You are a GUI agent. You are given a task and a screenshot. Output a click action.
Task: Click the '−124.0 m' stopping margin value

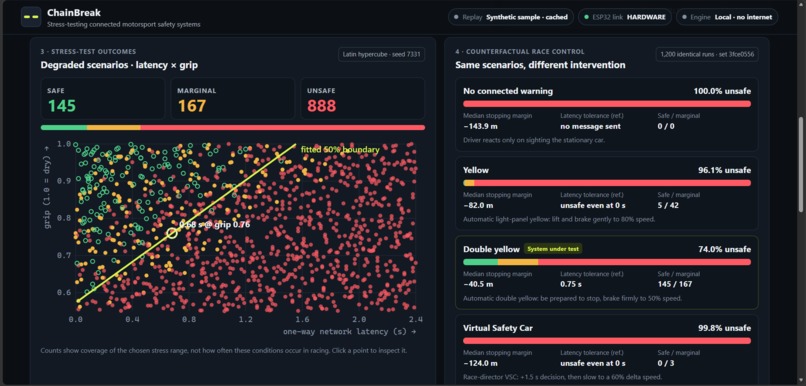pos(480,363)
